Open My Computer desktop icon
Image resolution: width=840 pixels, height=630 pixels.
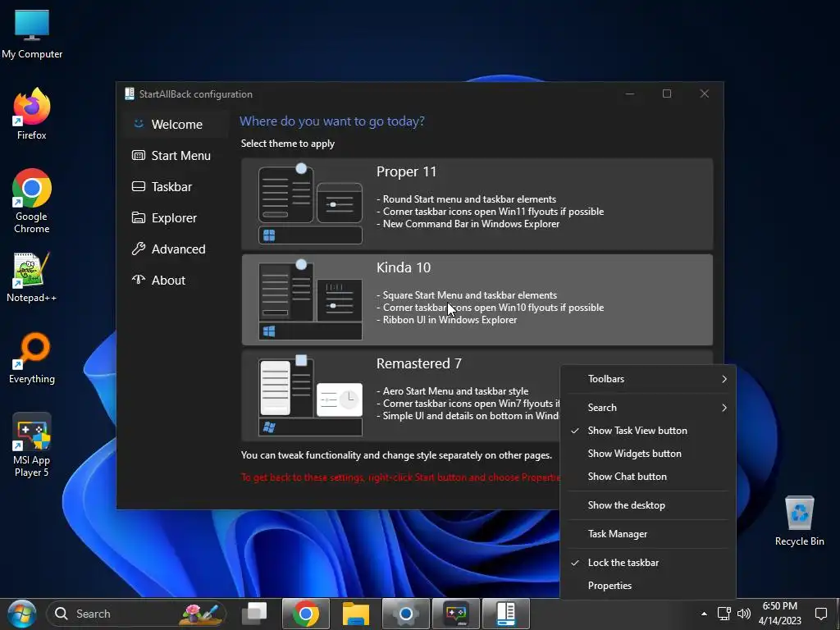click(32, 34)
